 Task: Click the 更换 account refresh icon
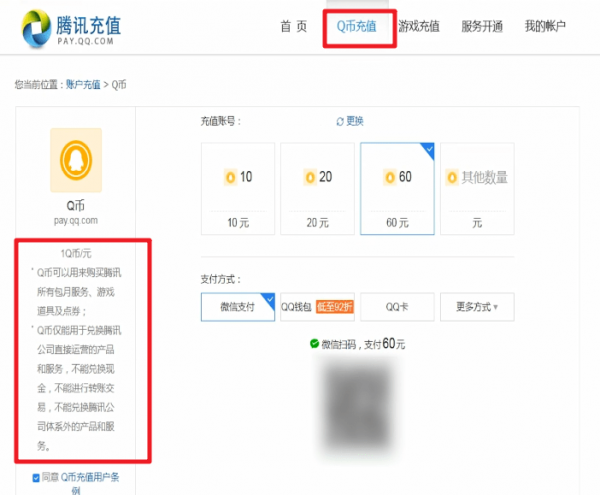tap(340, 122)
